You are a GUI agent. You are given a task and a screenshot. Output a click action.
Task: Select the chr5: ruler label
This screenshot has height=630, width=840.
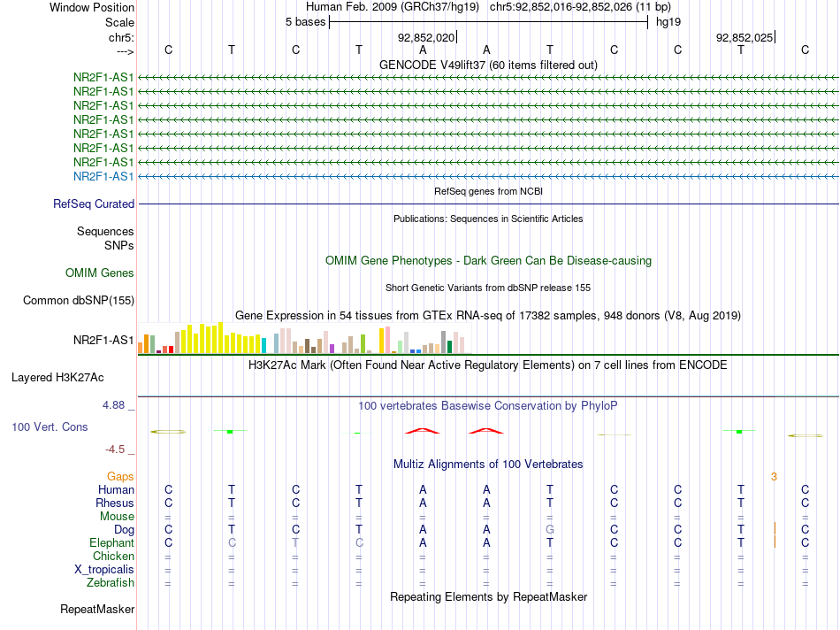(x=121, y=37)
